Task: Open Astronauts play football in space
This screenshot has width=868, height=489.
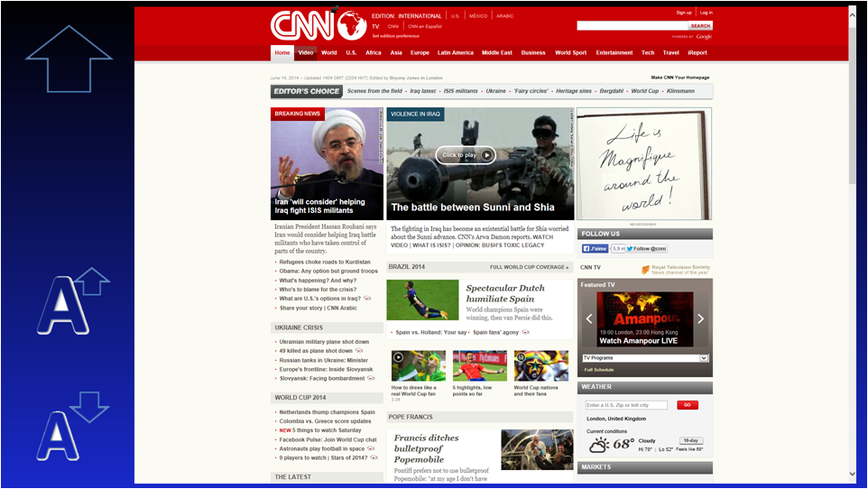Action: (321, 448)
